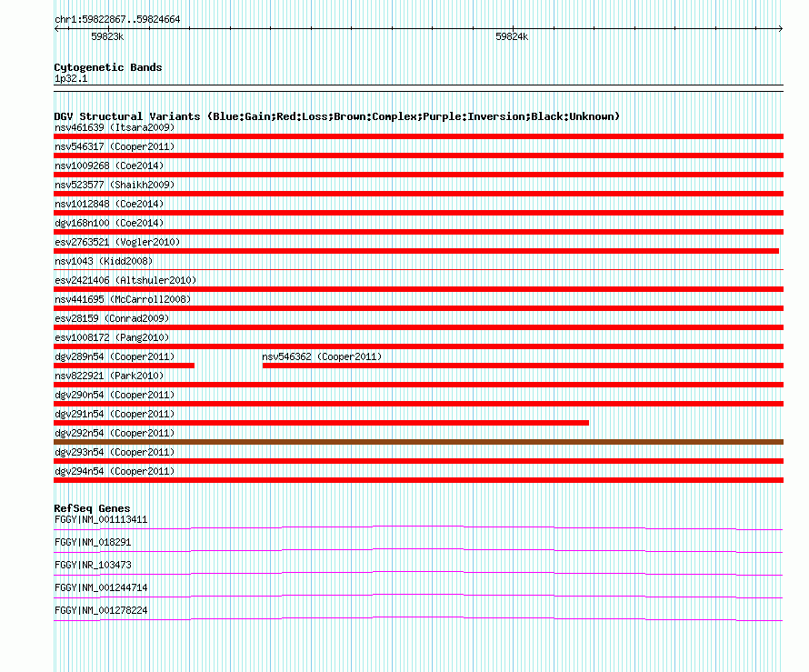Open variant nsv546317 (Cooper2011) label
Viewport: 809px width, 672px height.
[x=115, y=146]
